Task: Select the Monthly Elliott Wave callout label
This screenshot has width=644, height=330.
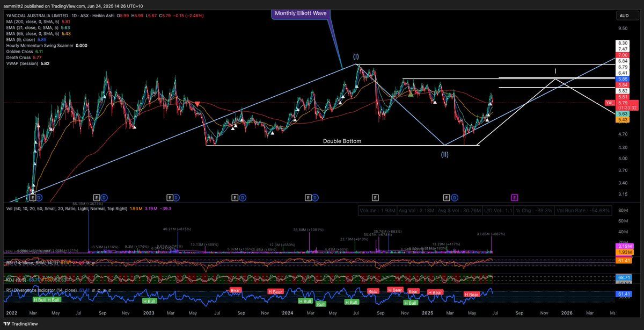Action: (301, 13)
